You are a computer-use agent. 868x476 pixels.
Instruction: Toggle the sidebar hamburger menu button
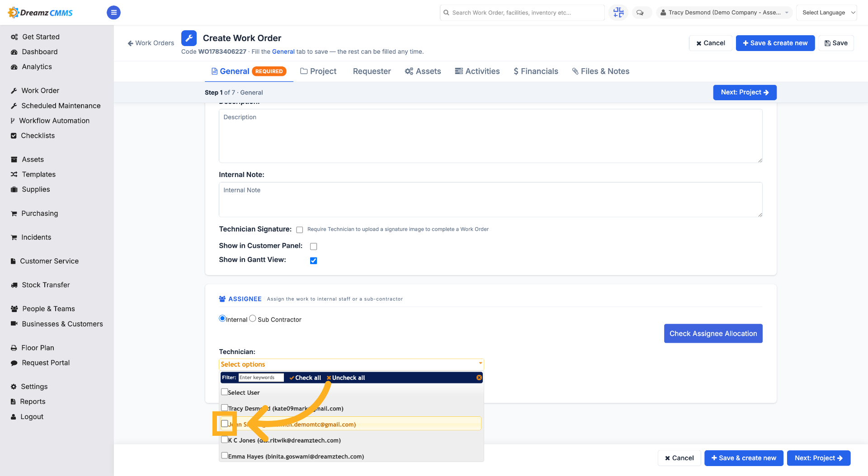click(x=113, y=13)
